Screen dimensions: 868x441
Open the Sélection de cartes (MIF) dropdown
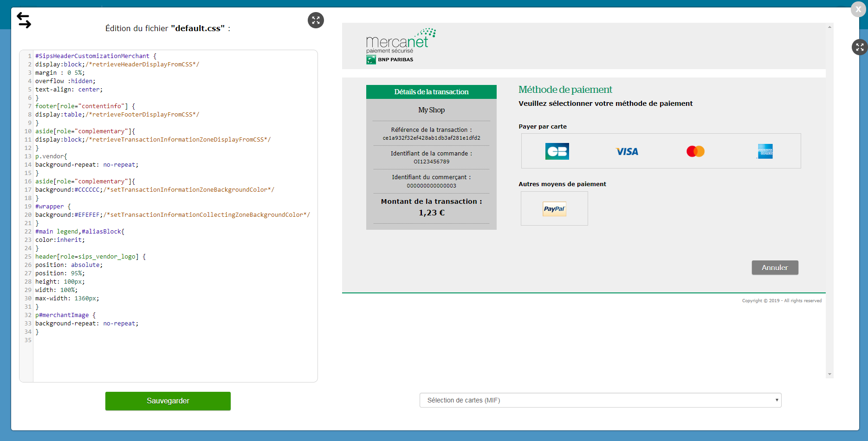pos(600,400)
